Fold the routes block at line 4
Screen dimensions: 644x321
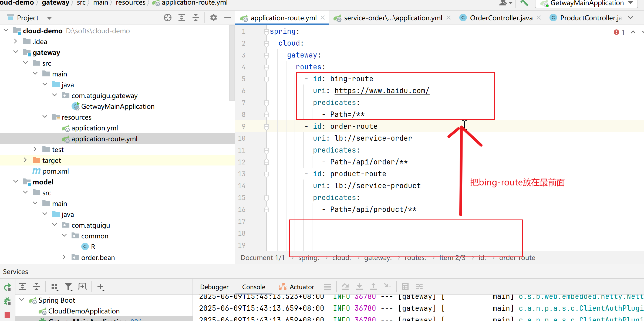point(266,67)
